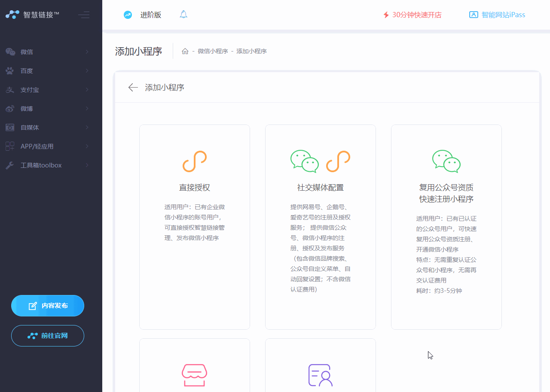Expand the APP/轻应用 menu chevron

click(x=87, y=146)
